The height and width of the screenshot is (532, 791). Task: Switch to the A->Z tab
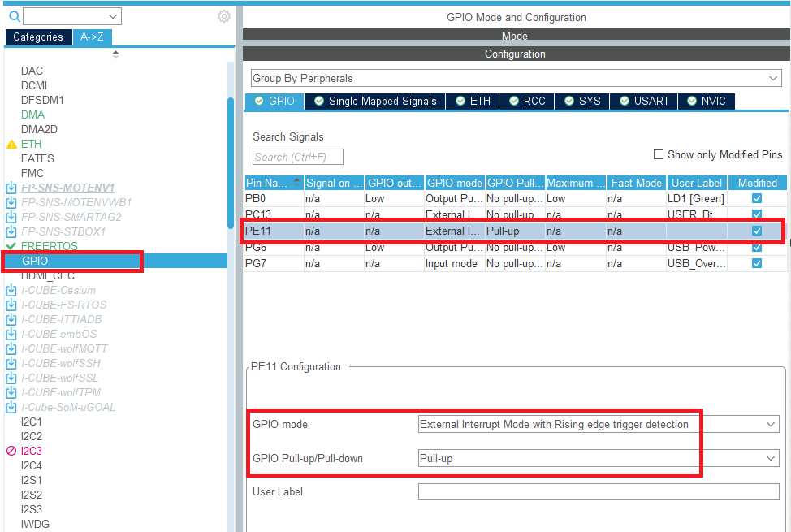tap(92, 37)
